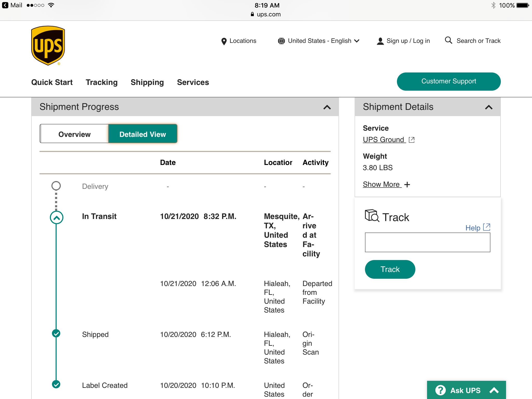This screenshot has height=399, width=532.
Task: Expand the Ask UPS chat chevron
Action: [494, 390]
